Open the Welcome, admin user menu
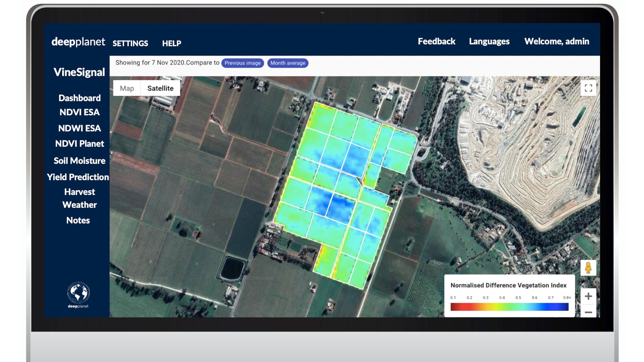Screen dimensions: 644x362 coord(556,42)
